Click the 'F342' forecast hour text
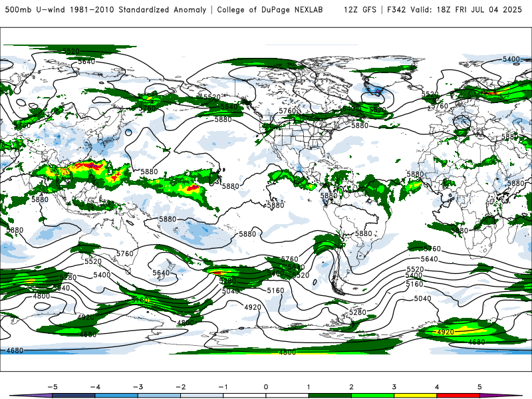532x399 pixels. tap(396, 10)
